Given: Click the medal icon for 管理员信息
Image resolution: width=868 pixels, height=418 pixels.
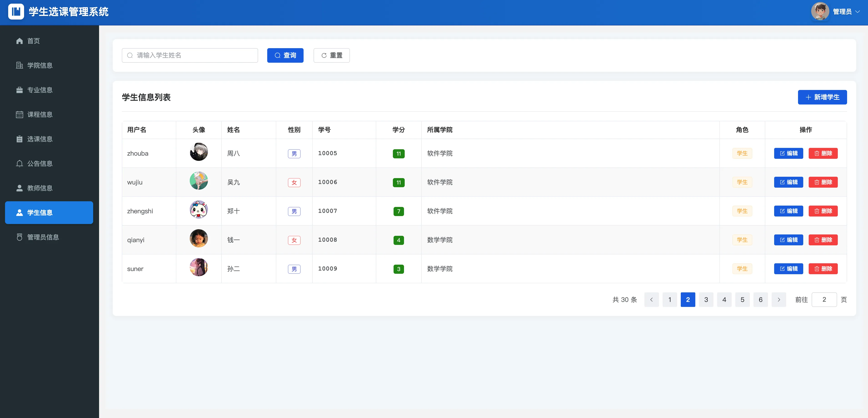Looking at the screenshot, I should click(20, 237).
